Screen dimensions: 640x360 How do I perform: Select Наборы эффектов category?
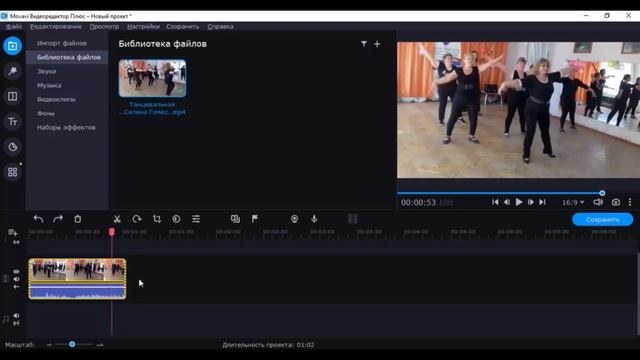click(66, 127)
